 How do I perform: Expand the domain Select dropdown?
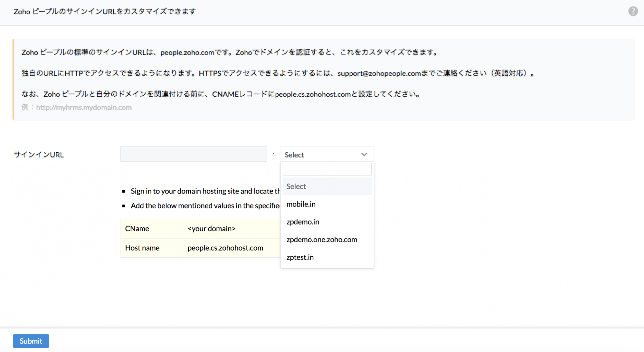[322, 155]
